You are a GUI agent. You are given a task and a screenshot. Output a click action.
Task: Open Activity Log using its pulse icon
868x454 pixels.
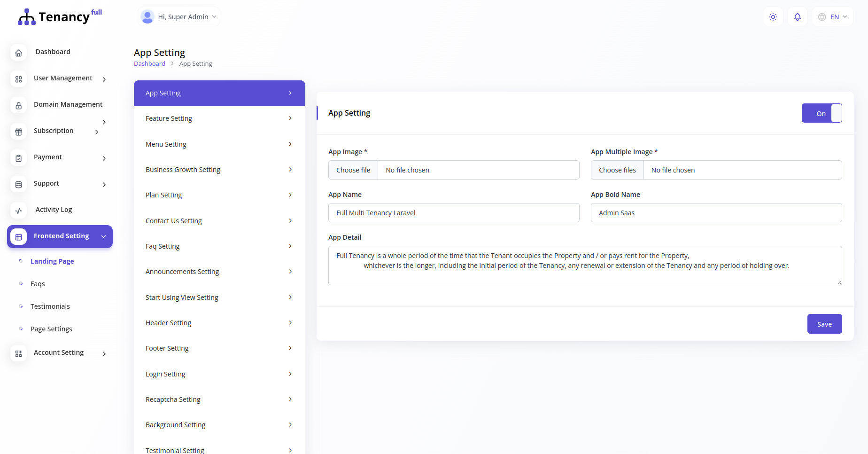point(18,211)
